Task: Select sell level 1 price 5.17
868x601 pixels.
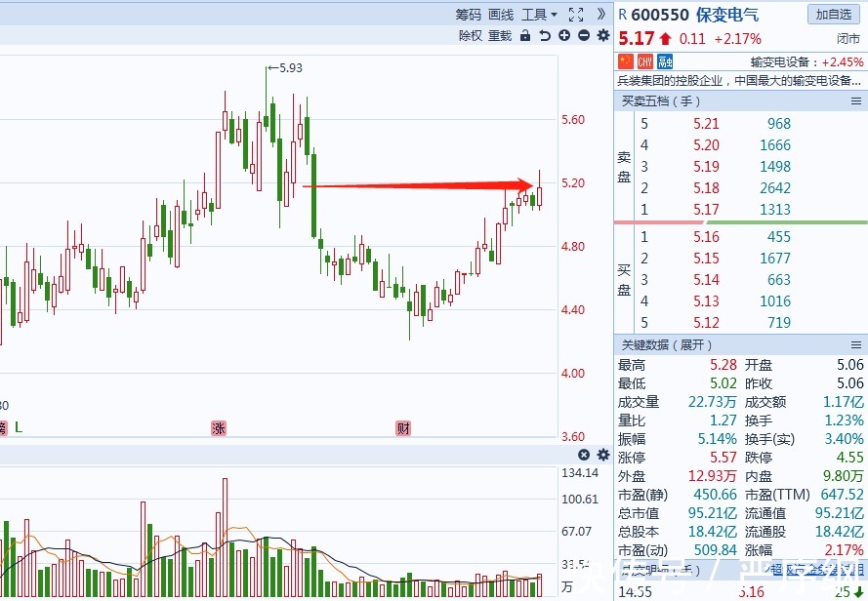Action: click(706, 210)
